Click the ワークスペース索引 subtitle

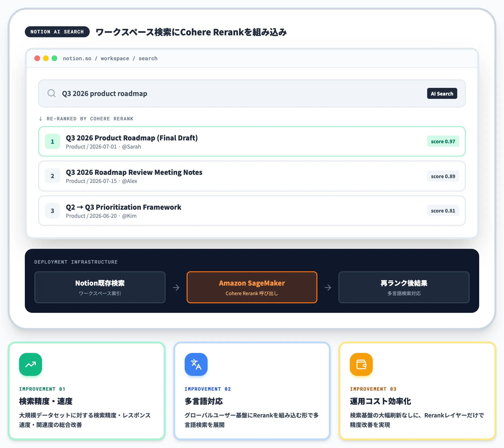[x=100, y=293]
